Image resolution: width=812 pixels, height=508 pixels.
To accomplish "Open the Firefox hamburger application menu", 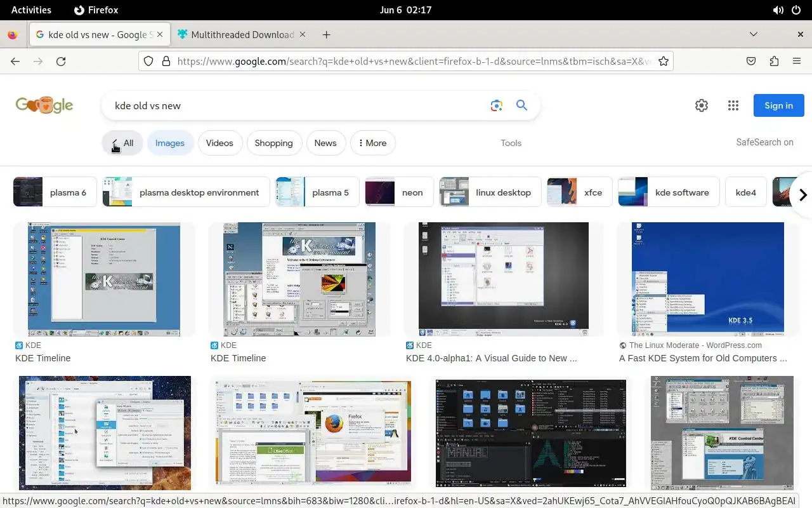I will pos(797,61).
